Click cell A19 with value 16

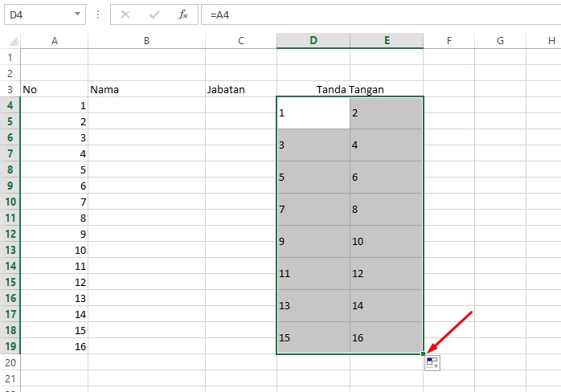pyautogui.click(x=55, y=346)
